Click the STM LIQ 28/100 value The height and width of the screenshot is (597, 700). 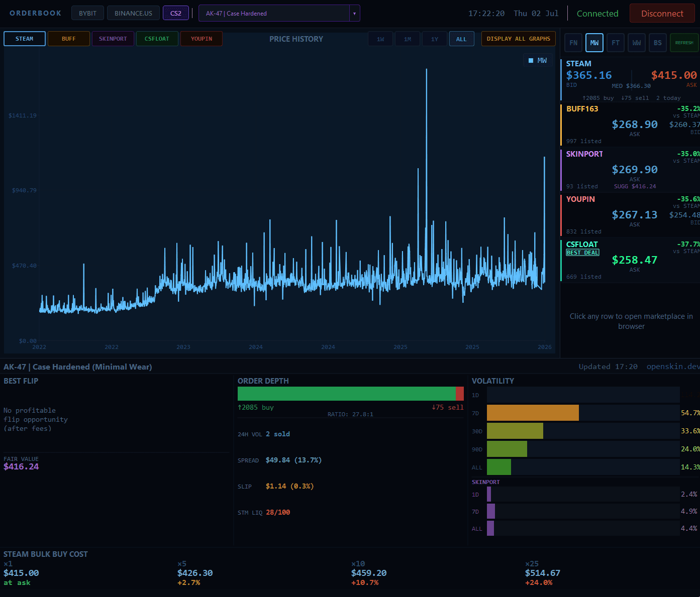pyautogui.click(x=278, y=512)
